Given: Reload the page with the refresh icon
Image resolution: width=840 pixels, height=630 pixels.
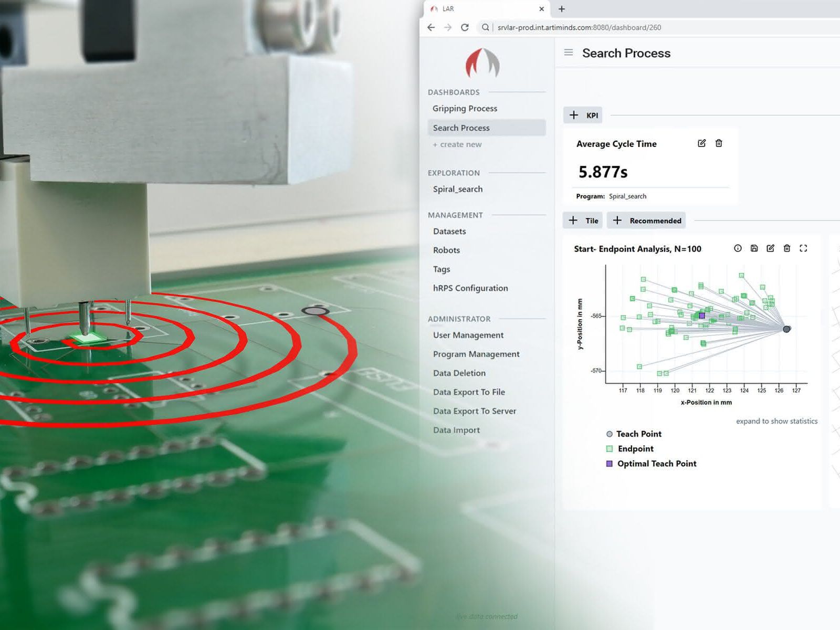Looking at the screenshot, I should [465, 27].
